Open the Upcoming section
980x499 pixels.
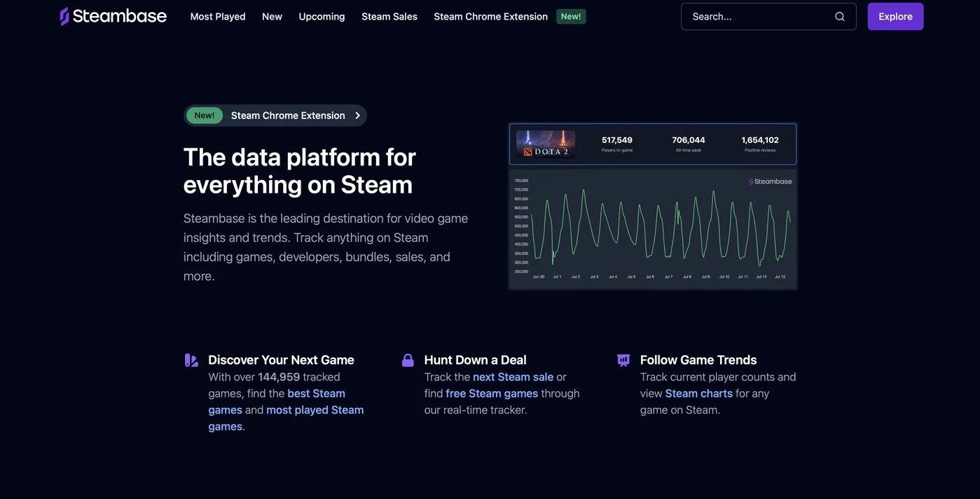(322, 16)
